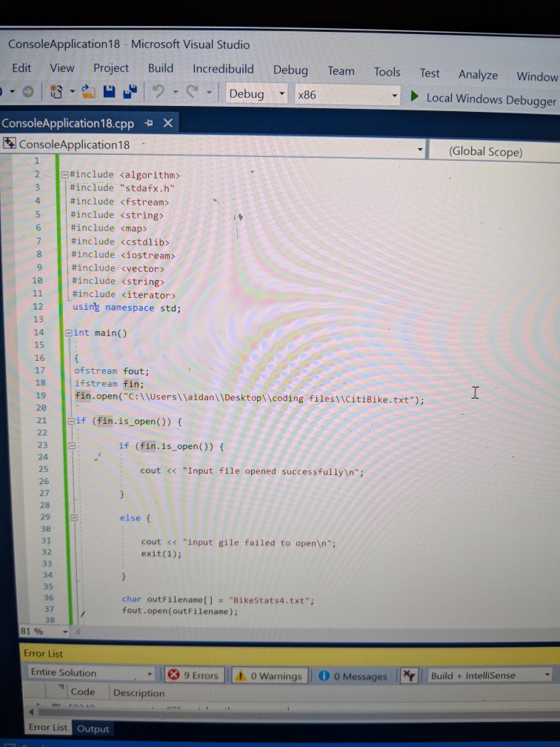Viewport: 560px width, 747px height.
Task: Toggle the 0 Messages filter button
Action: [x=353, y=676]
